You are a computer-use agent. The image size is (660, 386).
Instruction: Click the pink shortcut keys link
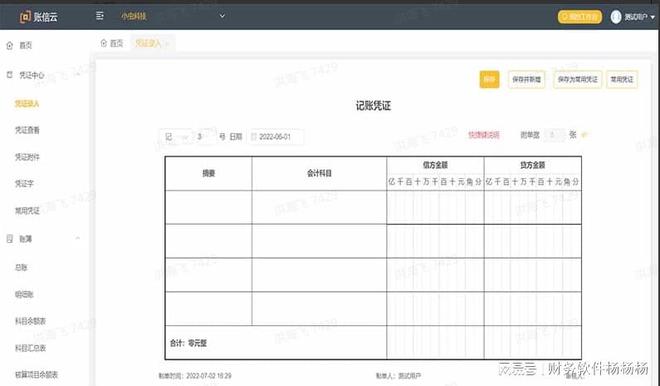(x=484, y=135)
